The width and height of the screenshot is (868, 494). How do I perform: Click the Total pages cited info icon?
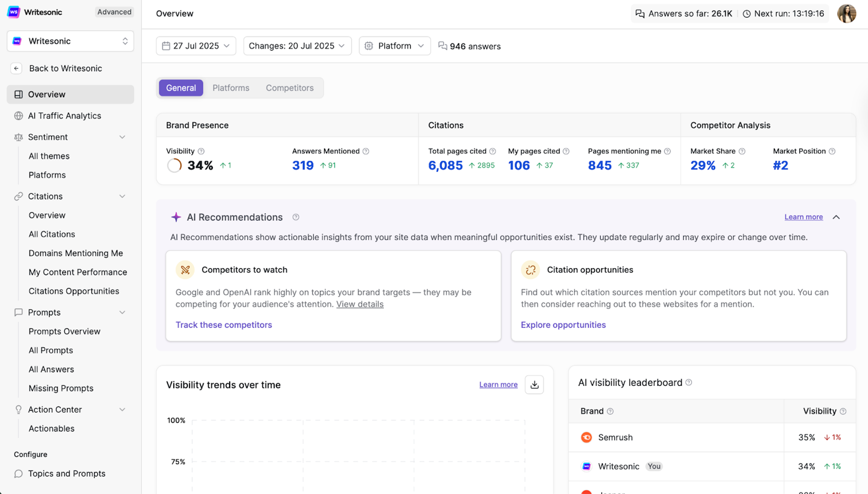pyautogui.click(x=493, y=151)
